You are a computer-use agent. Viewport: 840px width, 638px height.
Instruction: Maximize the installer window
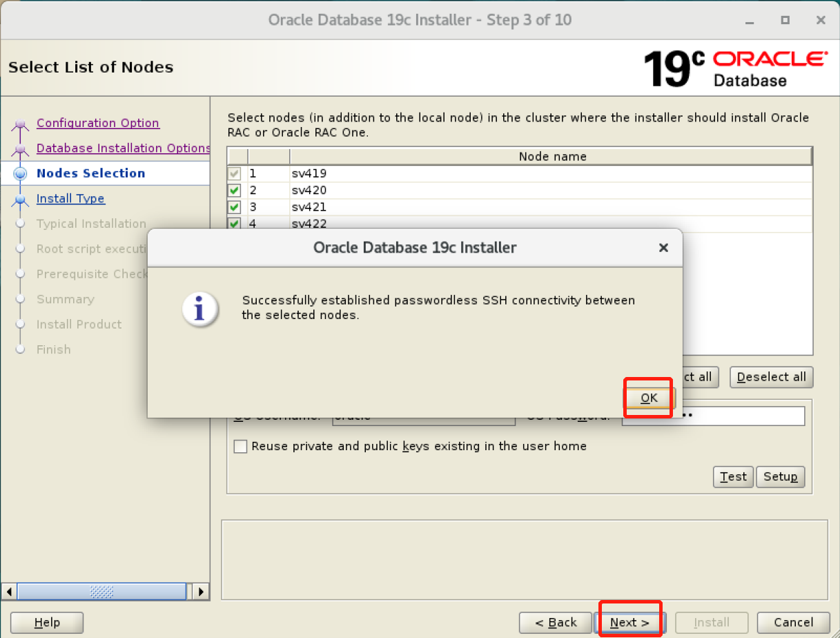pos(785,20)
